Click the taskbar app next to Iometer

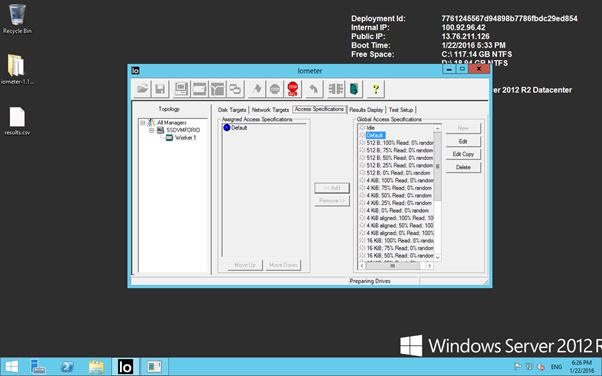(x=155, y=367)
